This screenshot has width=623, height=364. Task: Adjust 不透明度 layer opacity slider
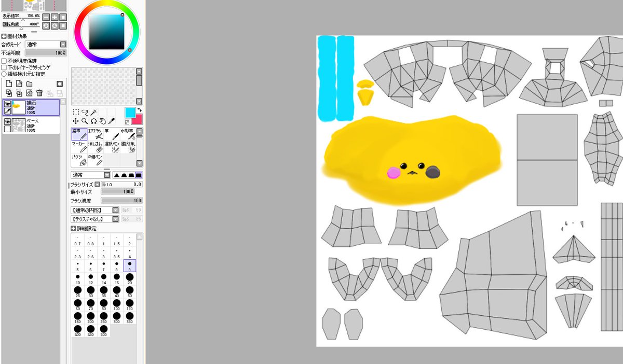click(x=46, y=53)
